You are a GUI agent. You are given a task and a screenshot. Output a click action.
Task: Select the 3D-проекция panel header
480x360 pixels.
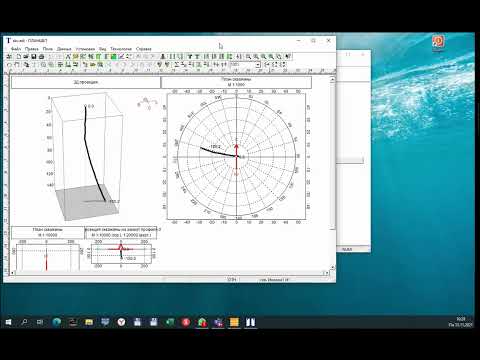[86, 82]
